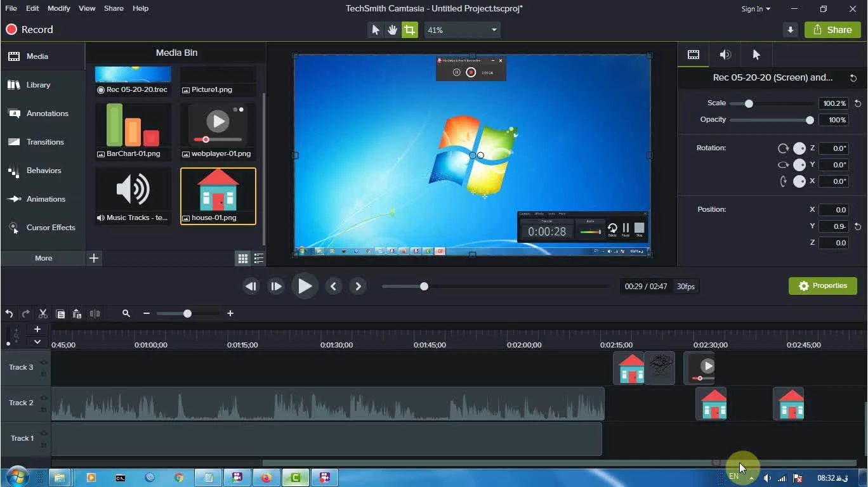This screenshot has height=487, width=868.
Task: Activate the Pan hand tool
Action: [x=393, y=30]
